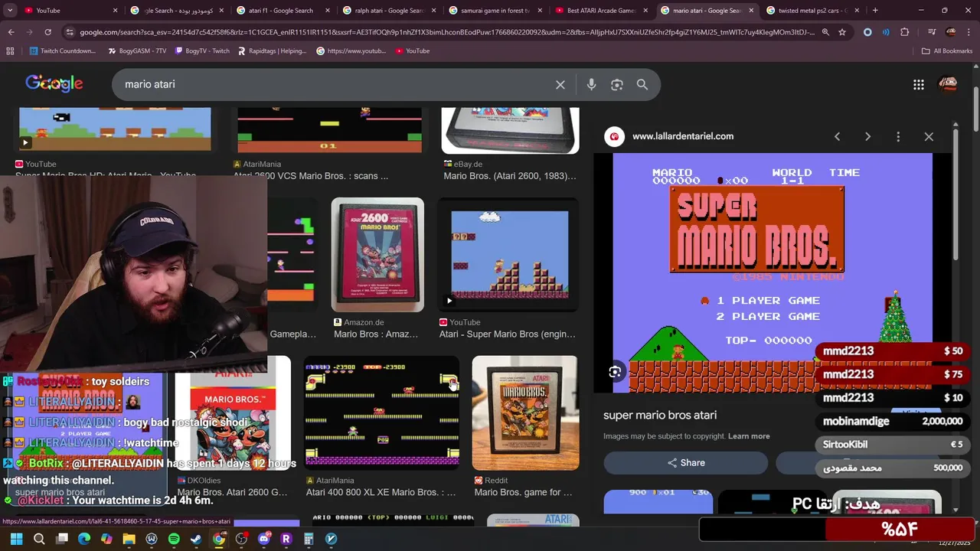Open DKOldies Mario Bros. Atari 2600 thumbnail

233,413
